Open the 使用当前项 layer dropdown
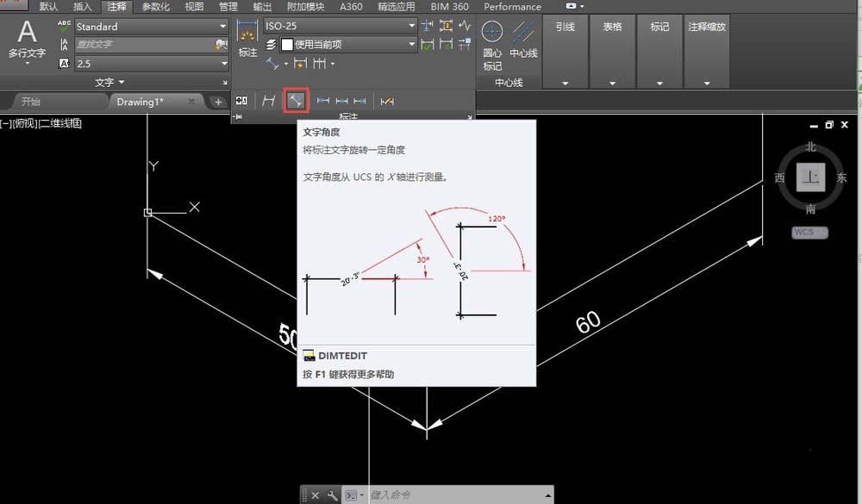The image size is (862, 504). click(x=411, y=45)
